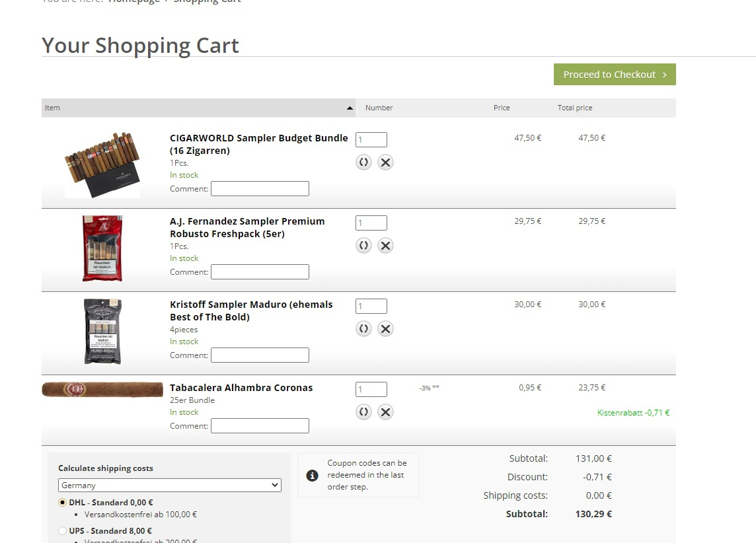This screenshot has width=756, height=543.
Task: Click the CIGARWORLD bundle product thumbnail
Action: pos(102,164)
